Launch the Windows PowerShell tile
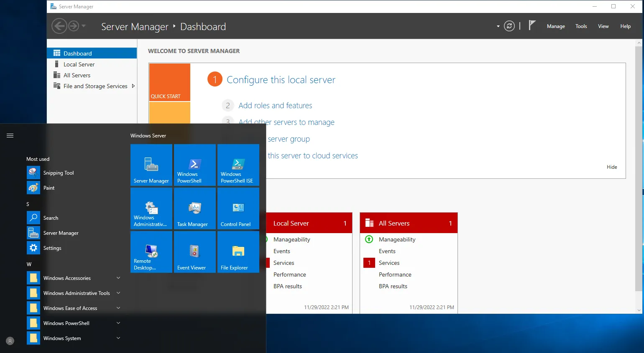Image resolution: width=644 pixels, height=353 pixels. click(x=195, y=165)
